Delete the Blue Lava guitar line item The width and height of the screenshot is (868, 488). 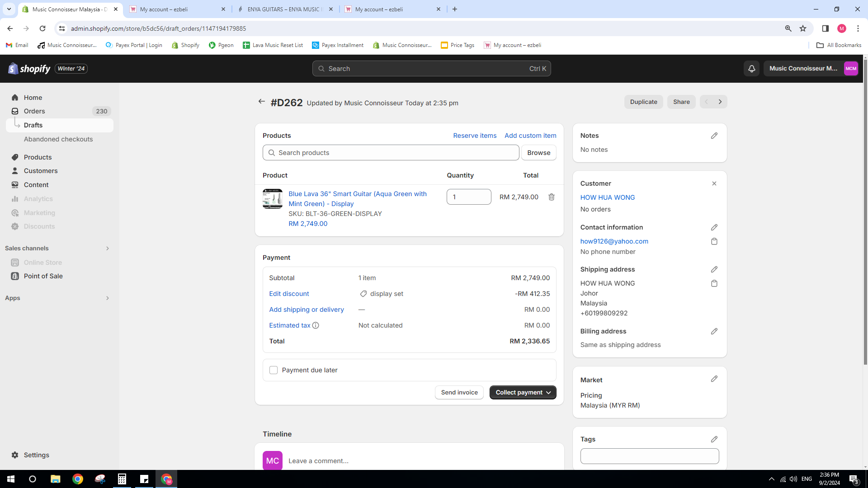point(551,197)
